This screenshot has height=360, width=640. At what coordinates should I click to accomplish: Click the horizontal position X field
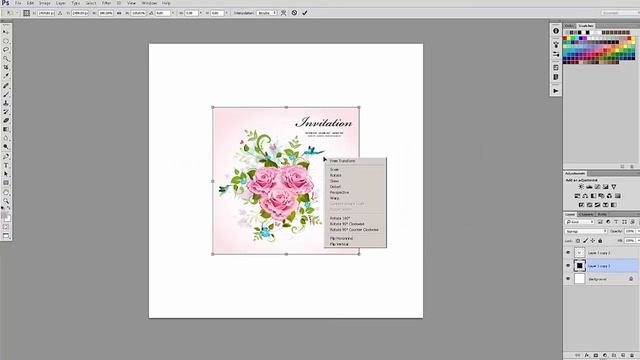[46, 13]
